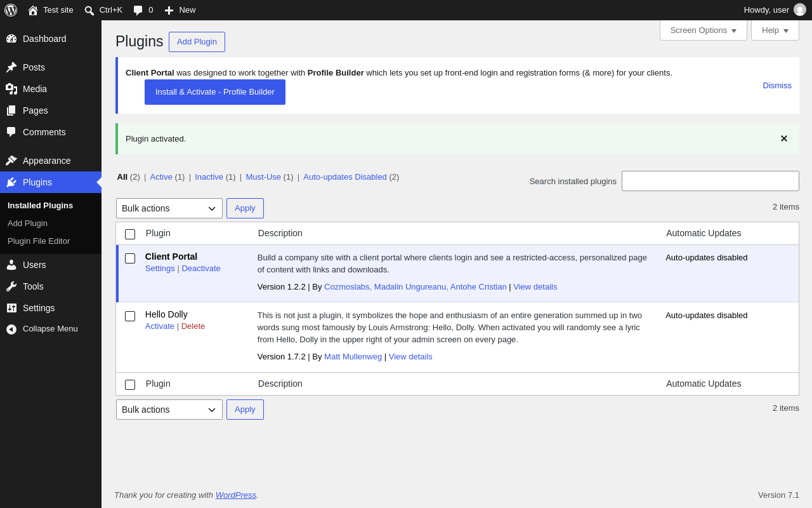Click the bottom Apply button
This screenshot has width=812, height=508.
[245, 410]
